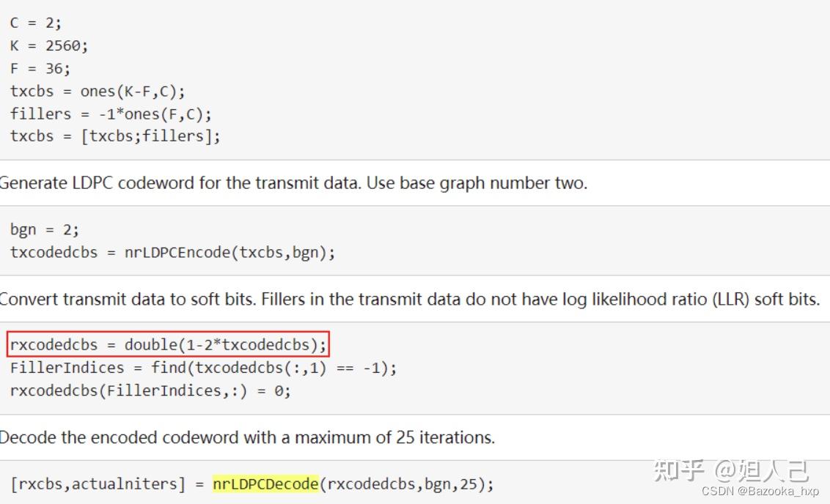Select the "F = 36;" code line
Screen dimensions: 830x504
click(40, 68)
